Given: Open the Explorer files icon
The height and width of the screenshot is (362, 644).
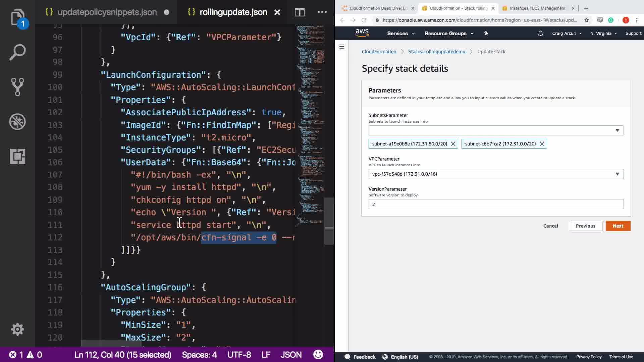Looking at the screenshot, I should click(17, 17).
